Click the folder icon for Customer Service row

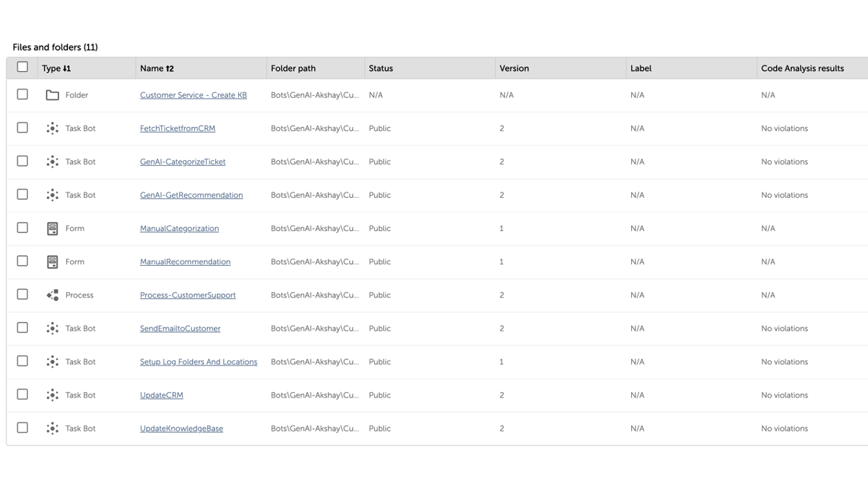point(52,95)
